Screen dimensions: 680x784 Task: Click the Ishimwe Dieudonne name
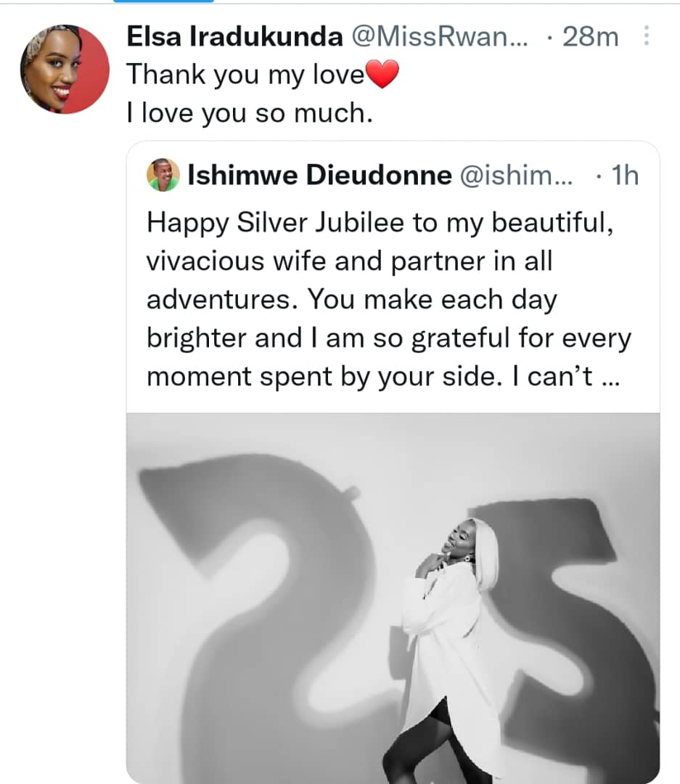coord(319,176)
